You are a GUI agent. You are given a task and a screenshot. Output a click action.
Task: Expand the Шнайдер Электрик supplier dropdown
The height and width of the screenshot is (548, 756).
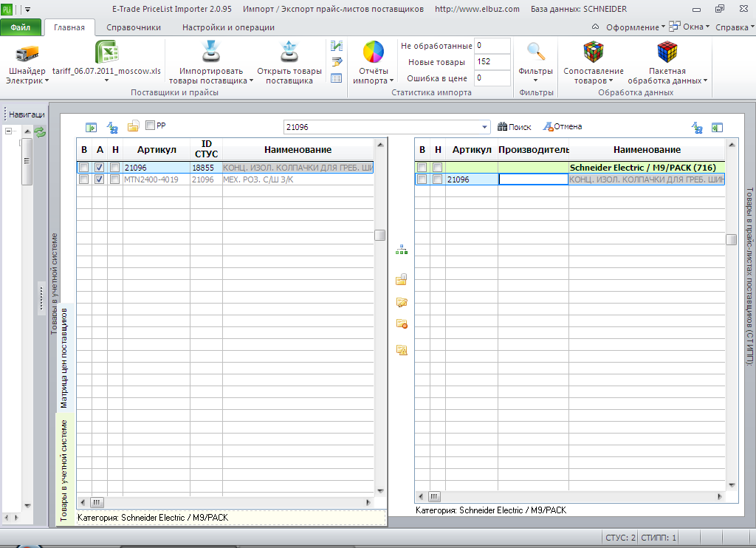point(47,81)
